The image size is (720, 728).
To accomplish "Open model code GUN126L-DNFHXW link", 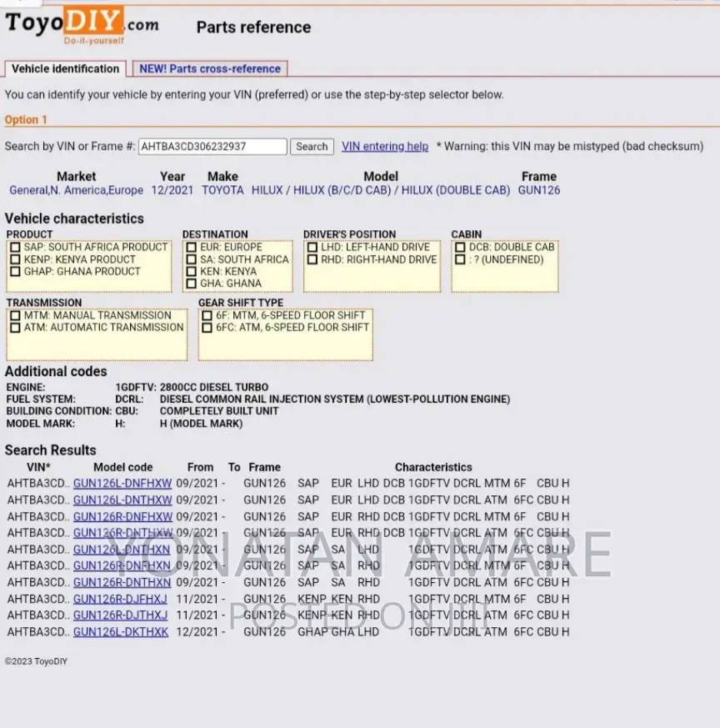I will point(122,484).
